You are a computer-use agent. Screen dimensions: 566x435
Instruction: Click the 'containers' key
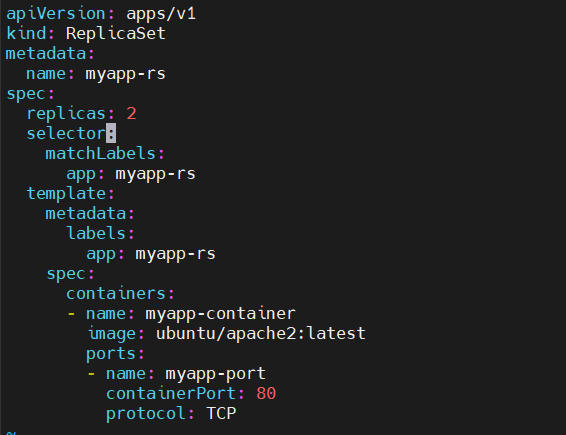(116, 293)
